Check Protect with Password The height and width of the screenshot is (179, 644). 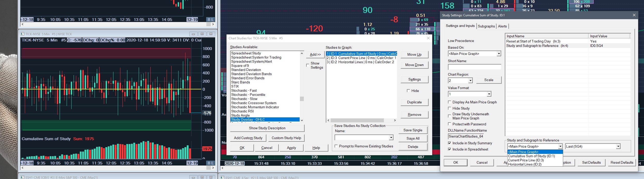click(x=449, y=124)
